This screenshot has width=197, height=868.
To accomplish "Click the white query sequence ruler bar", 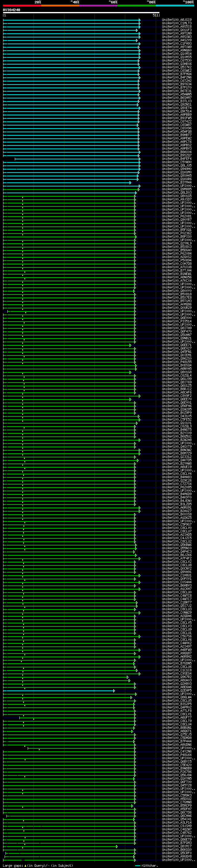I will (81, 13).
